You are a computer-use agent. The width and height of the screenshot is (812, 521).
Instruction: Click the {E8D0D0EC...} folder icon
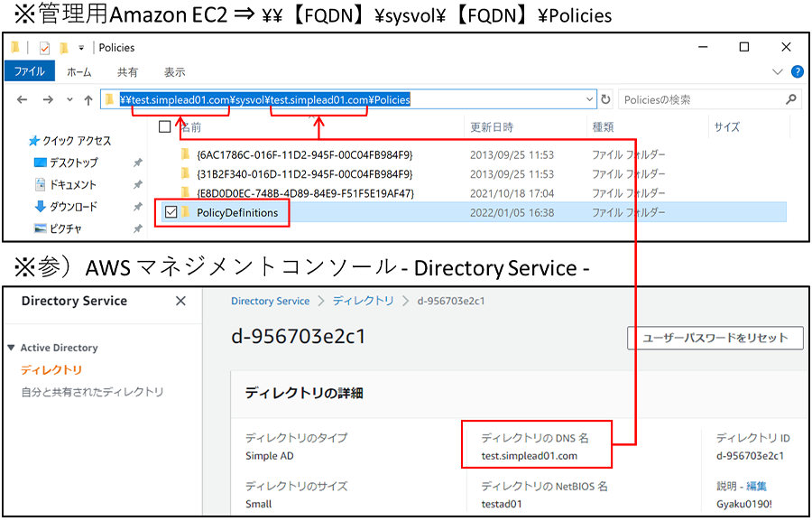point(185,193)
